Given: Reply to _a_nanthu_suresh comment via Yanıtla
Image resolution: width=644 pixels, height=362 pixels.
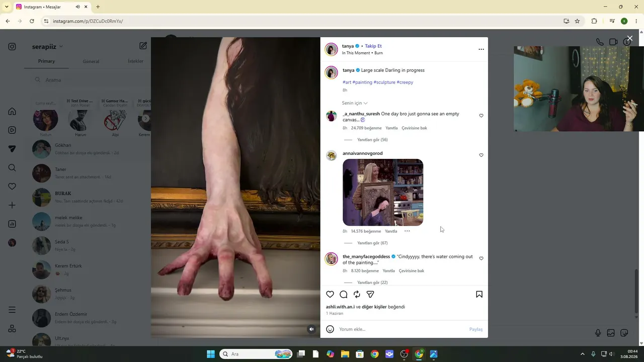Looking at the screenshot, I should click(391, 128).
